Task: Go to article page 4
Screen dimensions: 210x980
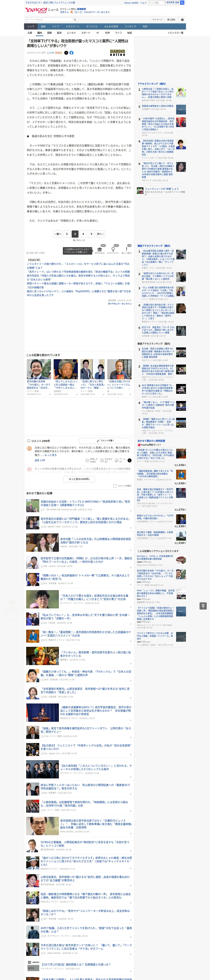Action: (x=83, y=234)
